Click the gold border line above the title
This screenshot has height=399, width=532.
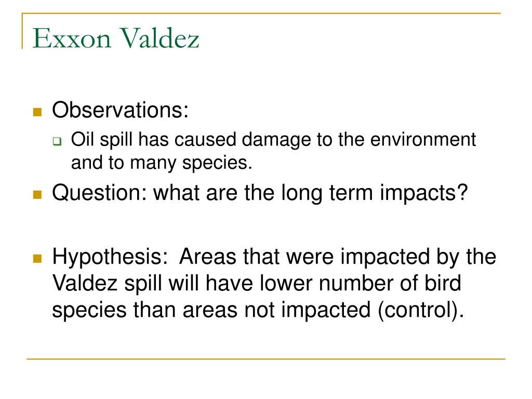[261, 13]
